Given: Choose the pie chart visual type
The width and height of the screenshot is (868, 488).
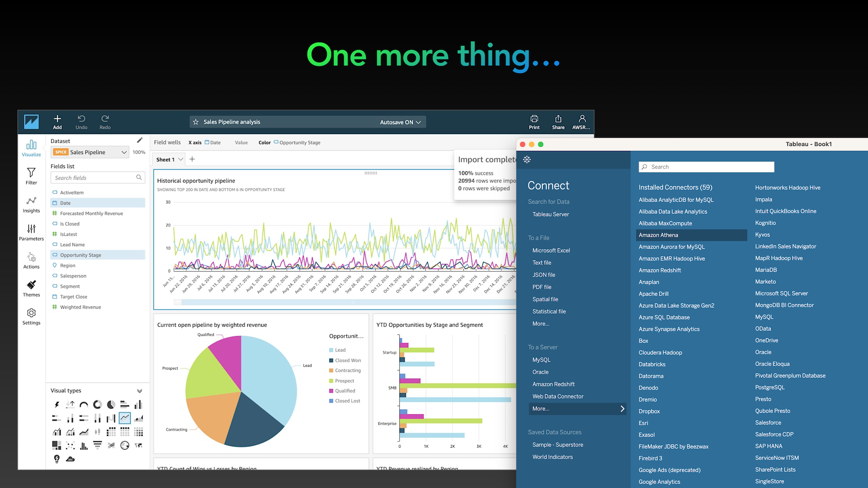Looking at the screenshot, I should pyautogui.click(x=111, y=404).
